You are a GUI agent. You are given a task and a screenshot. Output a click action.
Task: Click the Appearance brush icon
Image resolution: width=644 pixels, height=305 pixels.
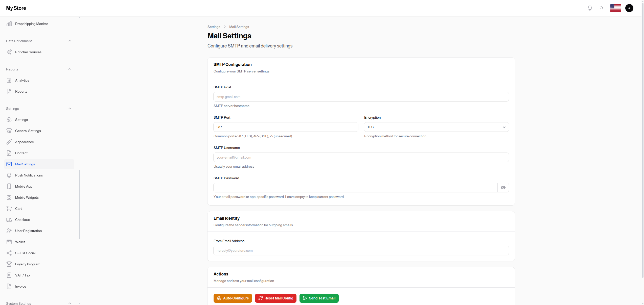coord(9,142)
